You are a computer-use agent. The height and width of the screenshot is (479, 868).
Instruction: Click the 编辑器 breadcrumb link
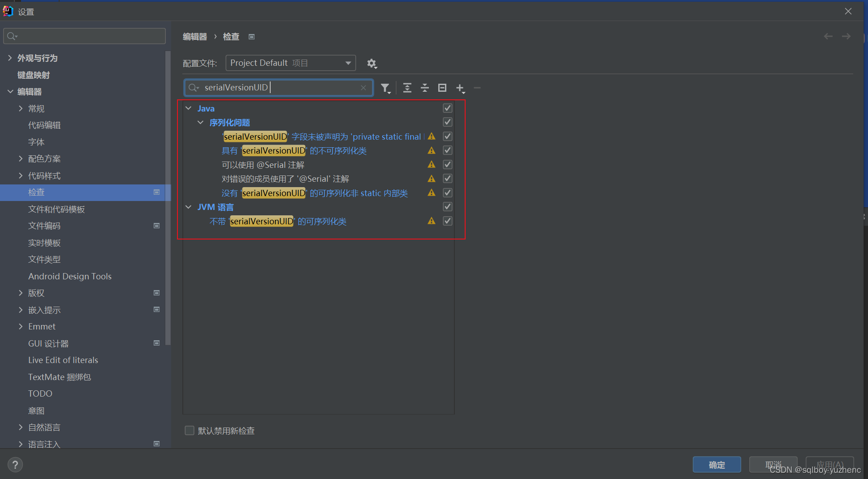pyautogui.click(x=195, y=37)
